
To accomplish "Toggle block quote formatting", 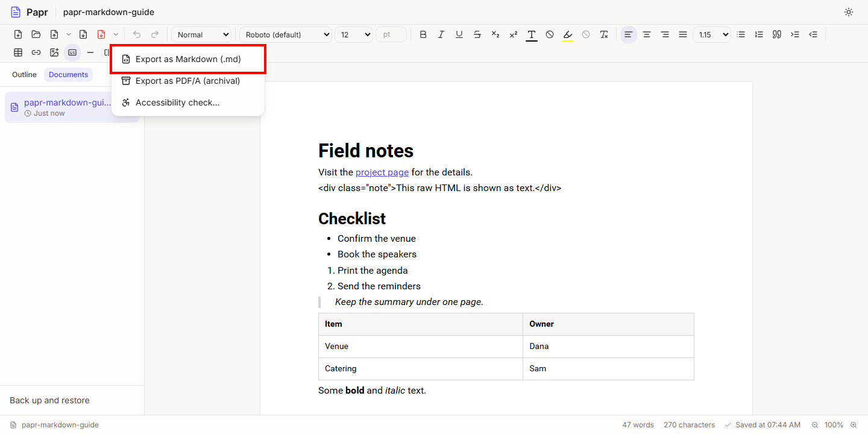I will click(x=777, y=34).
